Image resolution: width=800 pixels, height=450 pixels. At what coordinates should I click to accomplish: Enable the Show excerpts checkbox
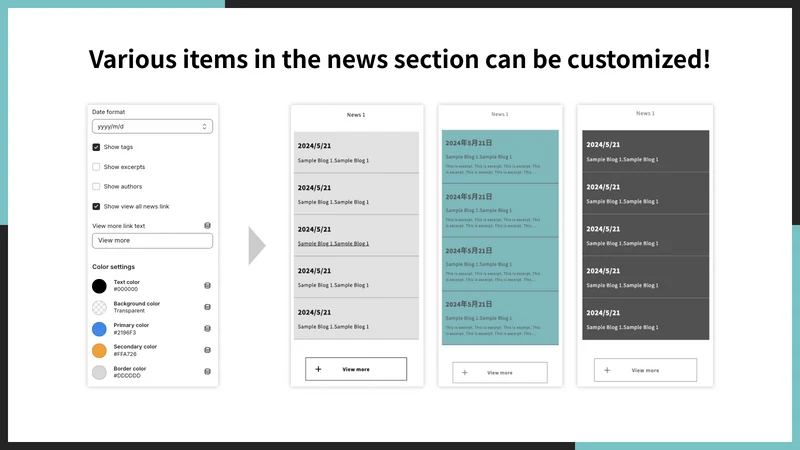coord(96,167)
